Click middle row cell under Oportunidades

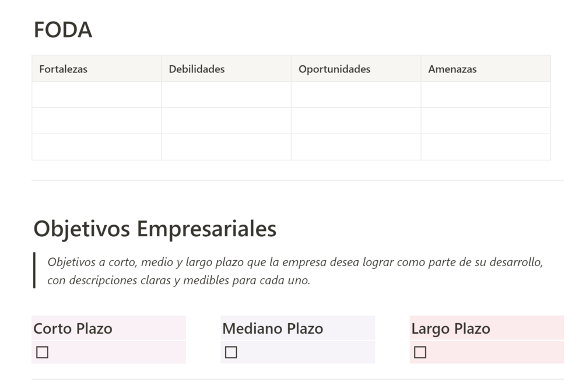[356, 121]
